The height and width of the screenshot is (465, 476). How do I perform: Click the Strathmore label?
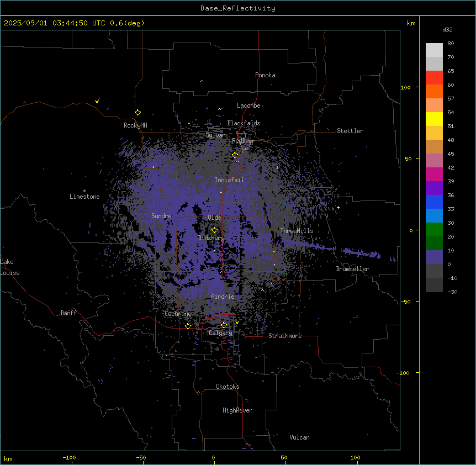[285, 336]
